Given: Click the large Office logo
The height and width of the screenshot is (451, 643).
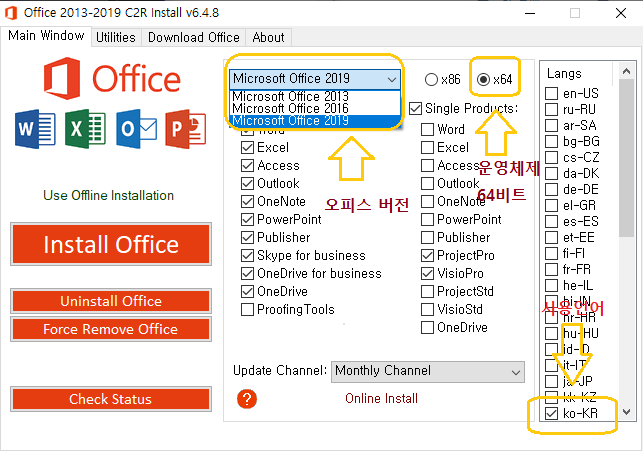Looking at the screenshot, I should coord(112,78).
